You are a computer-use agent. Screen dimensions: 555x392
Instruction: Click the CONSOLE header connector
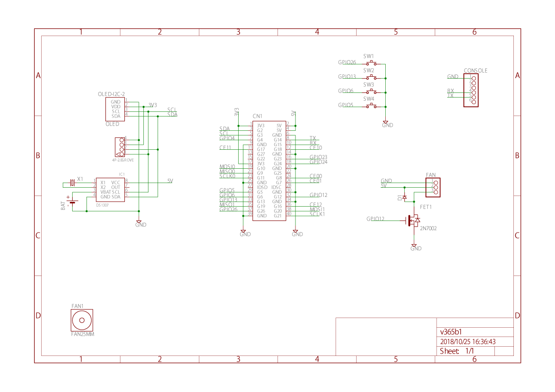click(471, 91)
